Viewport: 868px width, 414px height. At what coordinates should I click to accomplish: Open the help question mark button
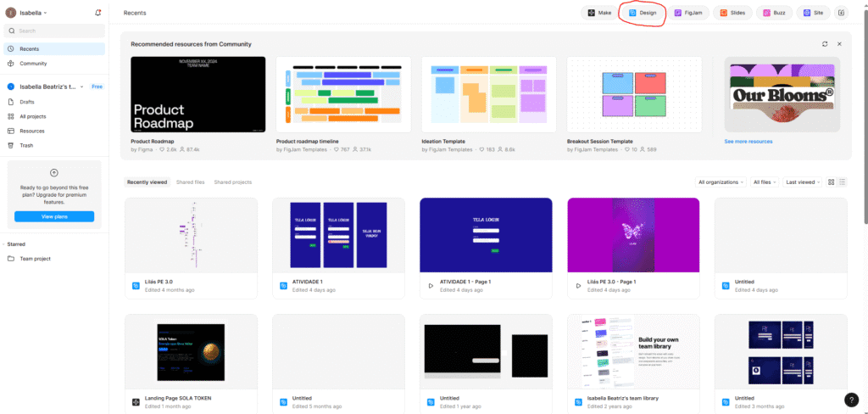(851, 400)
